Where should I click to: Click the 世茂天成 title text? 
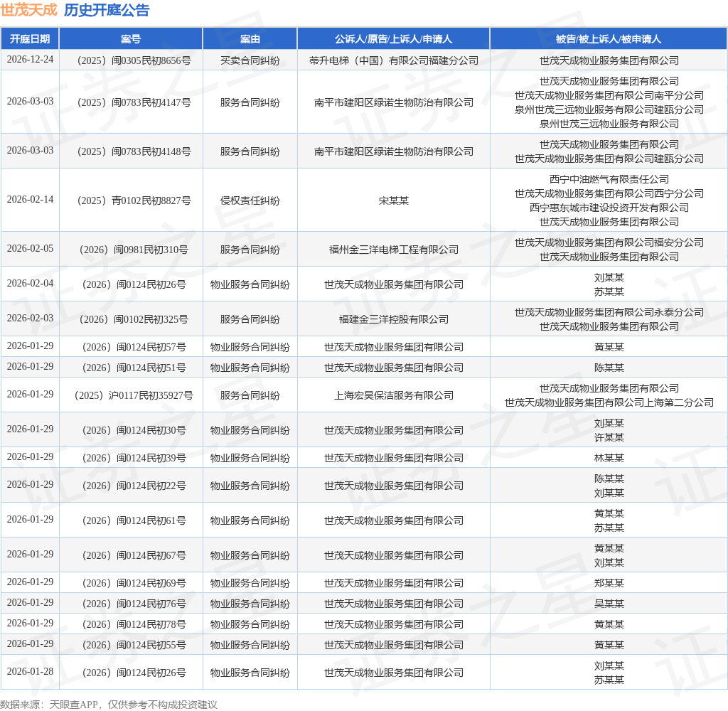[x=28, y=10]
